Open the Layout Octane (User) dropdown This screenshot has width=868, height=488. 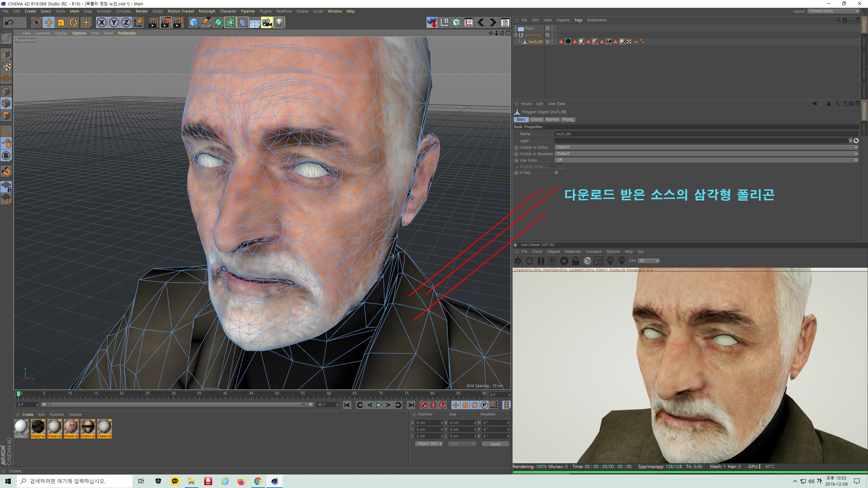[834, 11]
